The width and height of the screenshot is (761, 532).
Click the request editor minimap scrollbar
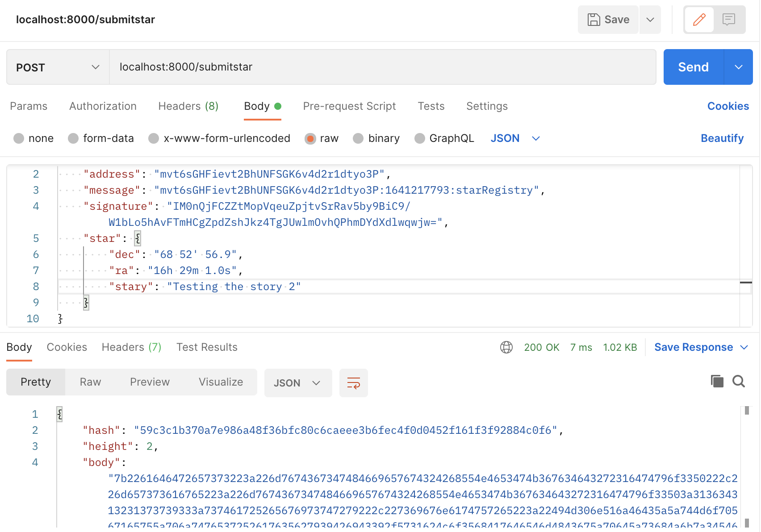(746, 245)
